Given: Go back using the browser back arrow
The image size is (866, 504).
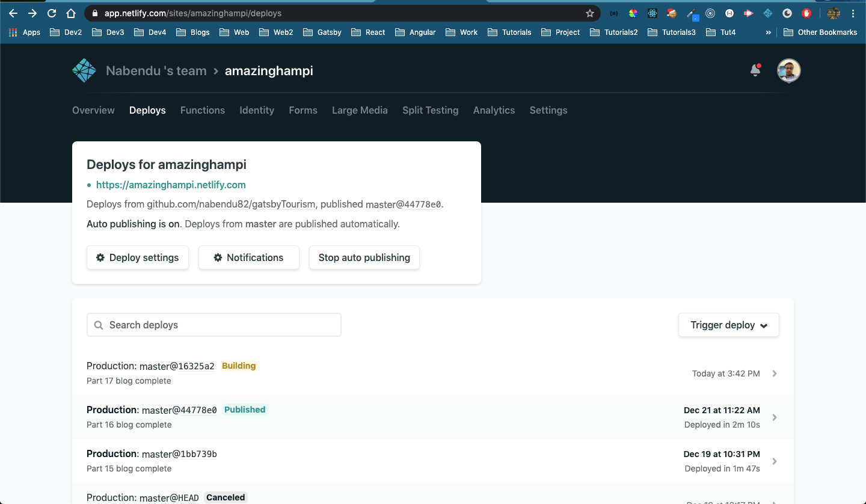Looking at the screenshot, I should tap(13, 13).
